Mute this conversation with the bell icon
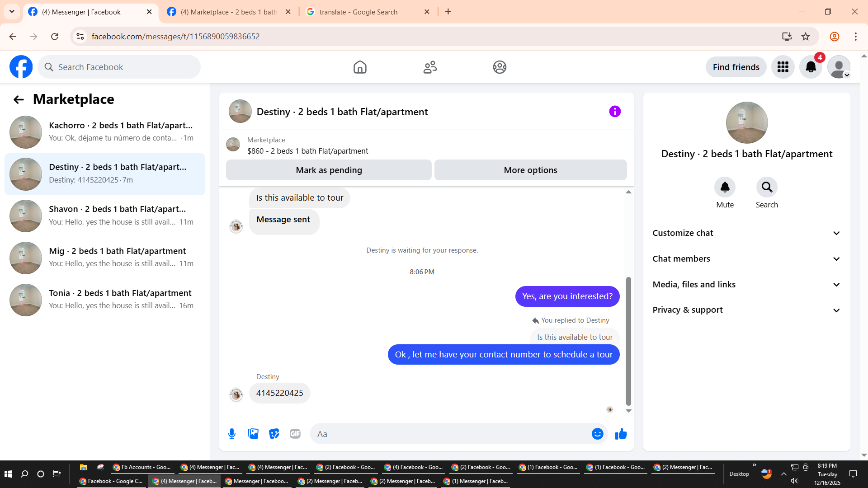 725,187
